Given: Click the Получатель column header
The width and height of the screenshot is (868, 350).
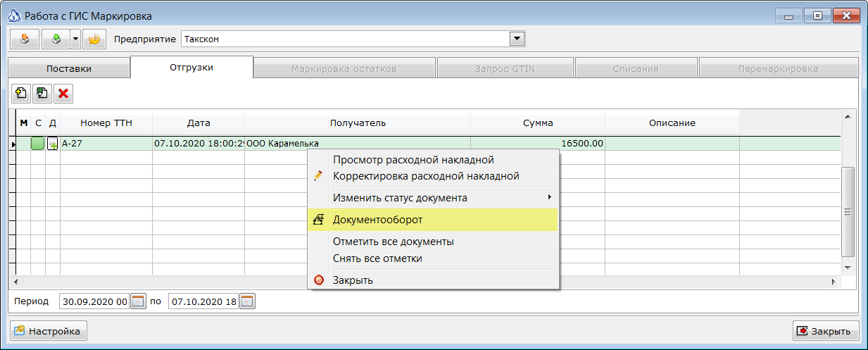Looking at the screenshot, I should click(358, 123).
